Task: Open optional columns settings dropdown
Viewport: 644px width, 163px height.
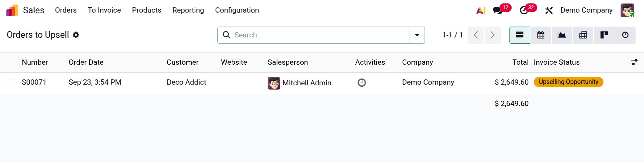Action: tap(635, 62)
